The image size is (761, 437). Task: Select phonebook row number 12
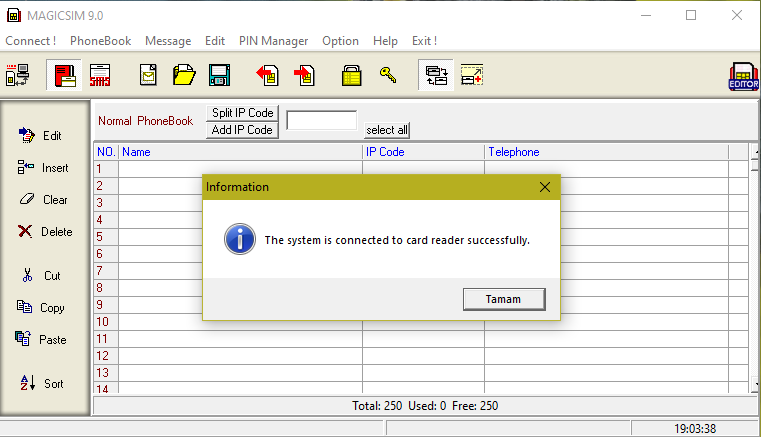(x=106, y=355)
